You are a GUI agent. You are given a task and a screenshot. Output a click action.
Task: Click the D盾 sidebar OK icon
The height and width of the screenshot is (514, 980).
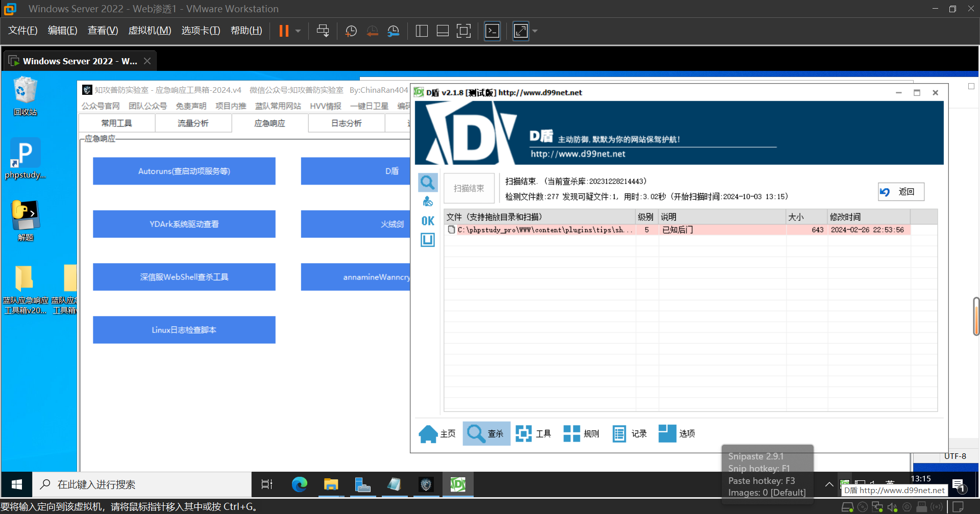coord(428,221)
